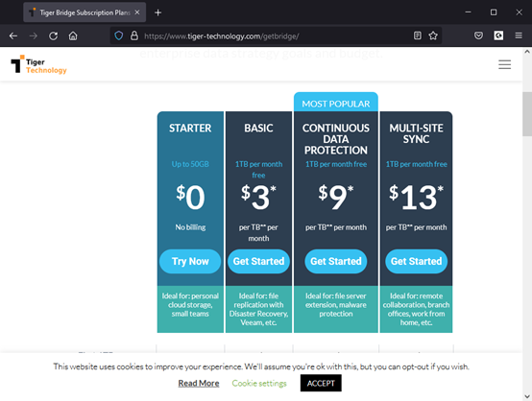The height and width of the screenshot is (401, 532).
Task: Click the scrollbar down arrow
Action: pos(527,396)
